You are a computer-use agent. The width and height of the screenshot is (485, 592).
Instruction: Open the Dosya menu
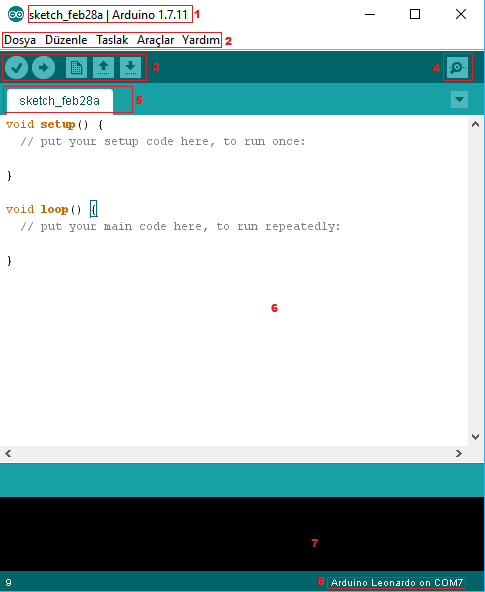click(x=20, y=40)
